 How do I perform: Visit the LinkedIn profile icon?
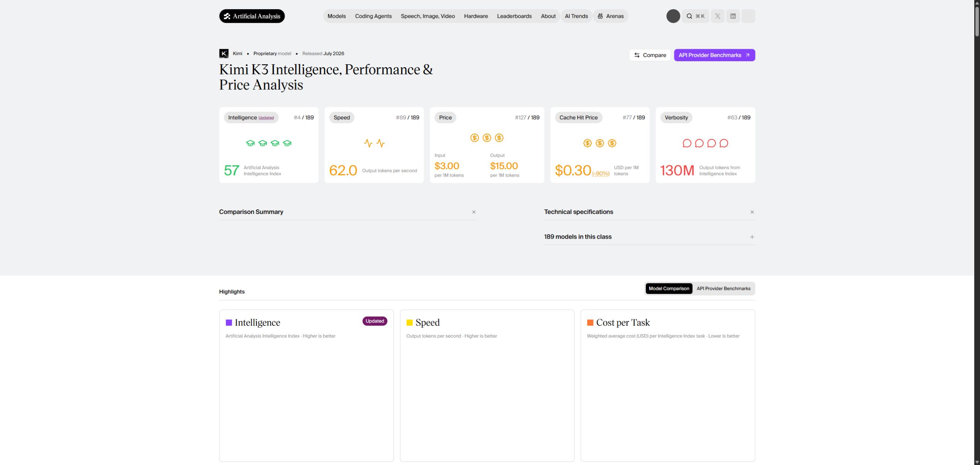pos(733,16)
